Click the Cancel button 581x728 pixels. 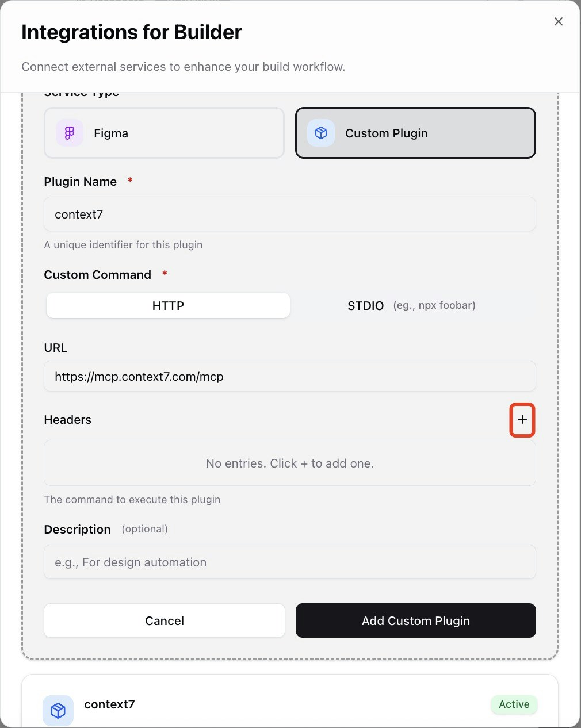click(164, 620)
